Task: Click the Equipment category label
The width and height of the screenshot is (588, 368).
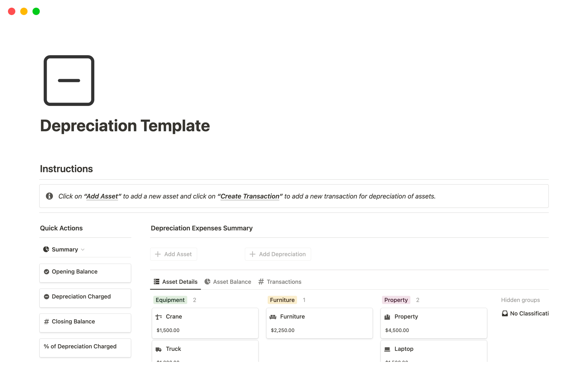Action: pos(170,300)
